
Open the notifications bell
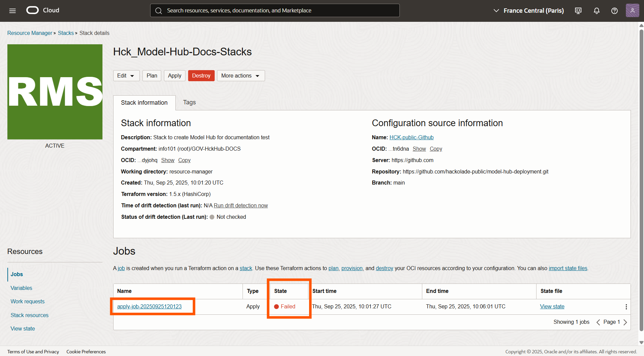coord(596,10)
